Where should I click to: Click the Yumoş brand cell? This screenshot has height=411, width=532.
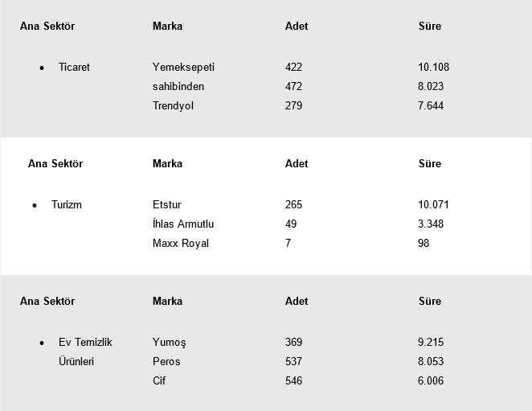[170, 343]
